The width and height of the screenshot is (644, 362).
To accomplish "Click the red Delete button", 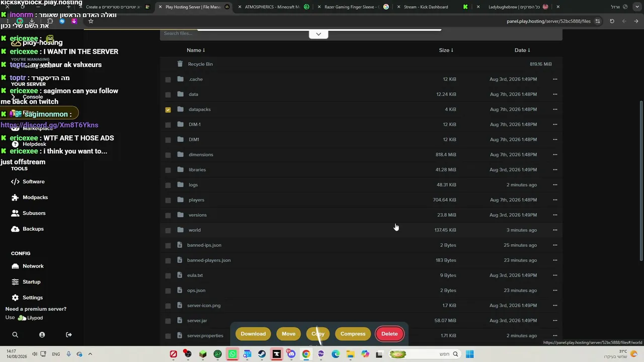I will (389, 334).
